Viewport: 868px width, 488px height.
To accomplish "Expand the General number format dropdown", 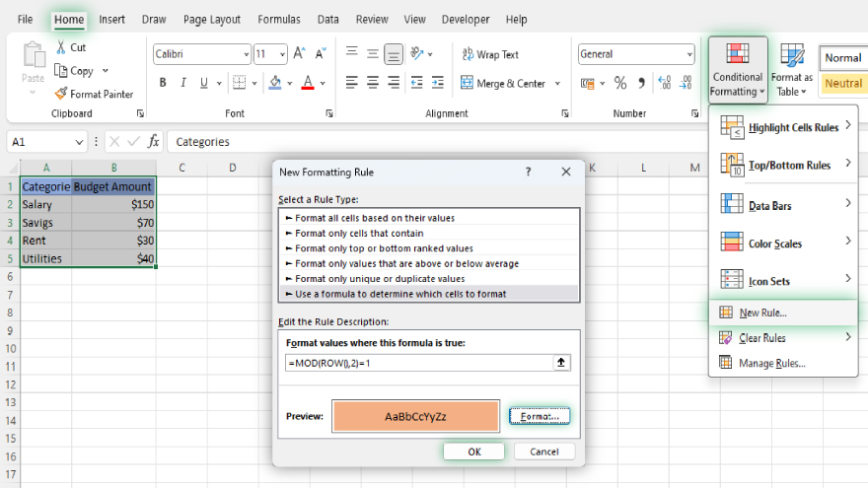I will [x=688, y=54].
